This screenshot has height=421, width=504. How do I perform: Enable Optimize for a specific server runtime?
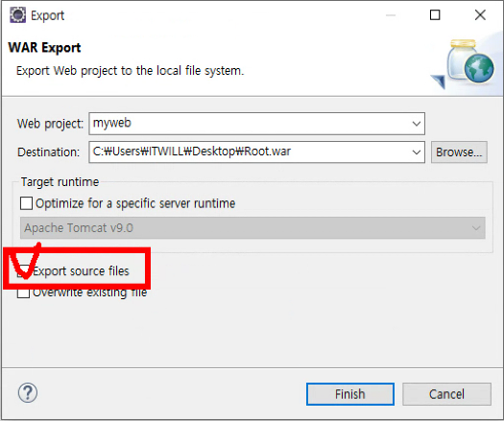click(26, 203)
